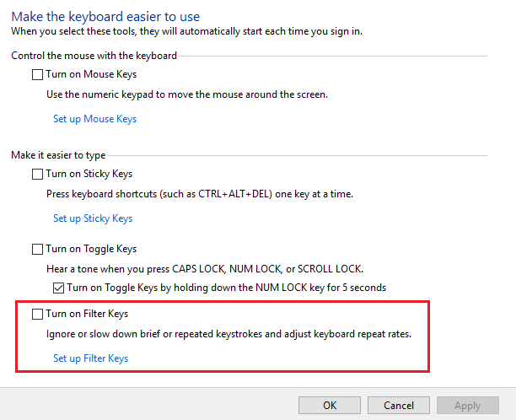Click the 'Control the mouse with the keyboard' group label
Viewport: 516px width, 420px height.
tap(94, 56)
